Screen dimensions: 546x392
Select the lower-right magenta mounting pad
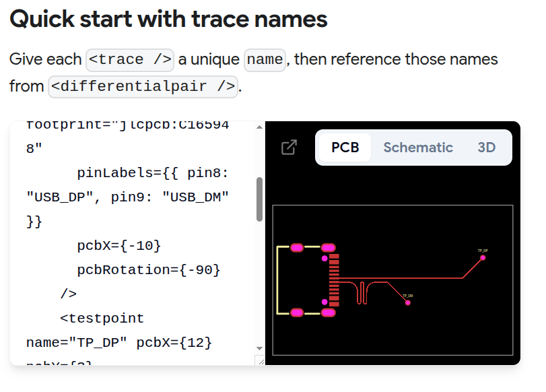(328, 313)
